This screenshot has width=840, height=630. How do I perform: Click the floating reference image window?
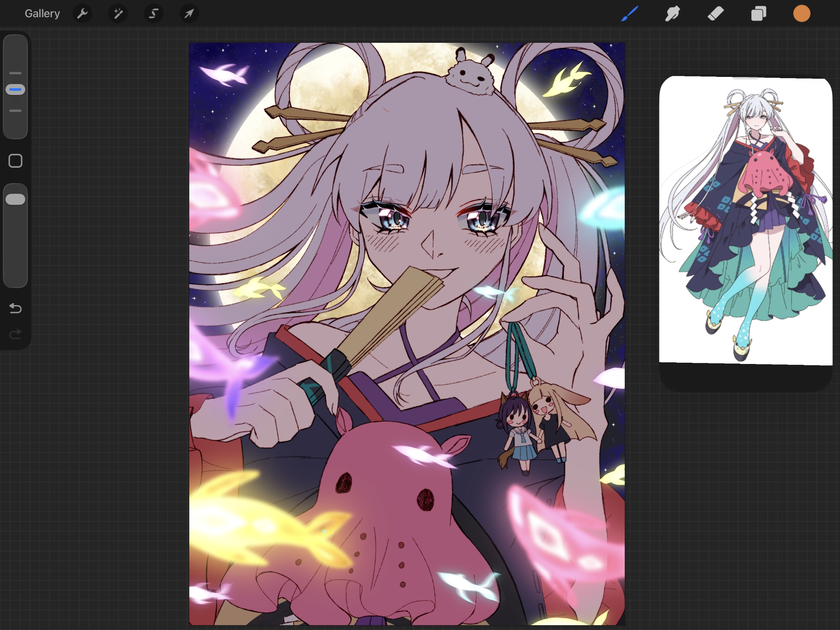click(745, 219)
